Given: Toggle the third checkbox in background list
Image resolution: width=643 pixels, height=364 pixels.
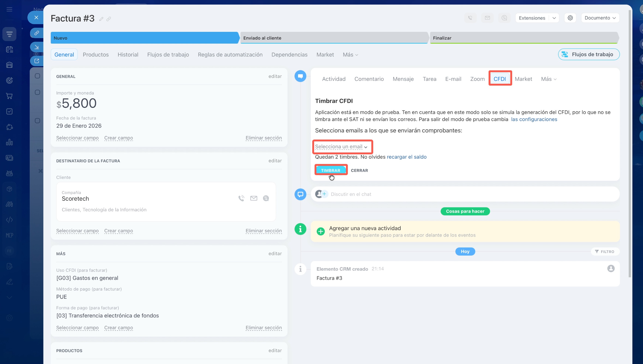Looking at the screenshot, I should coord(38,121).
